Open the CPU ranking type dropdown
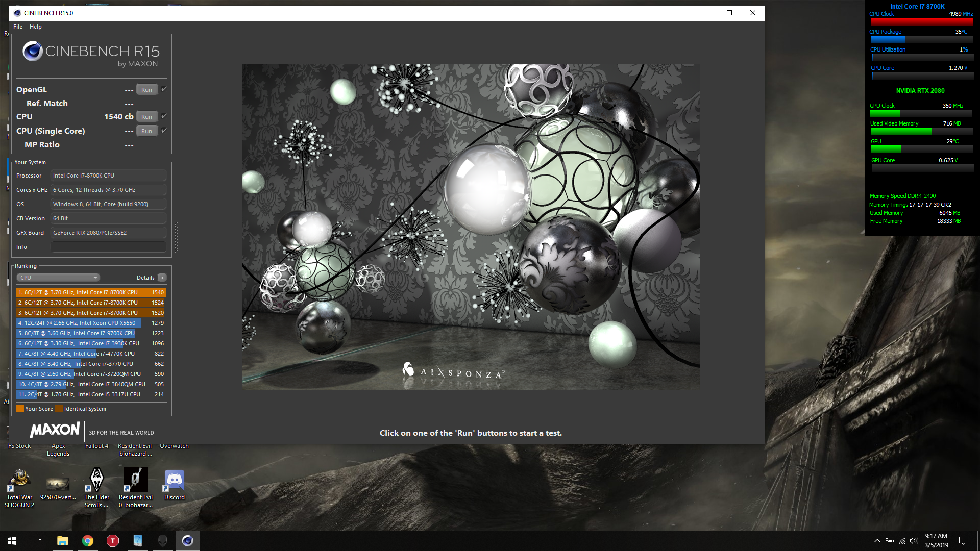The height and width of the screenshot is (551, 980). pos(58,278)
